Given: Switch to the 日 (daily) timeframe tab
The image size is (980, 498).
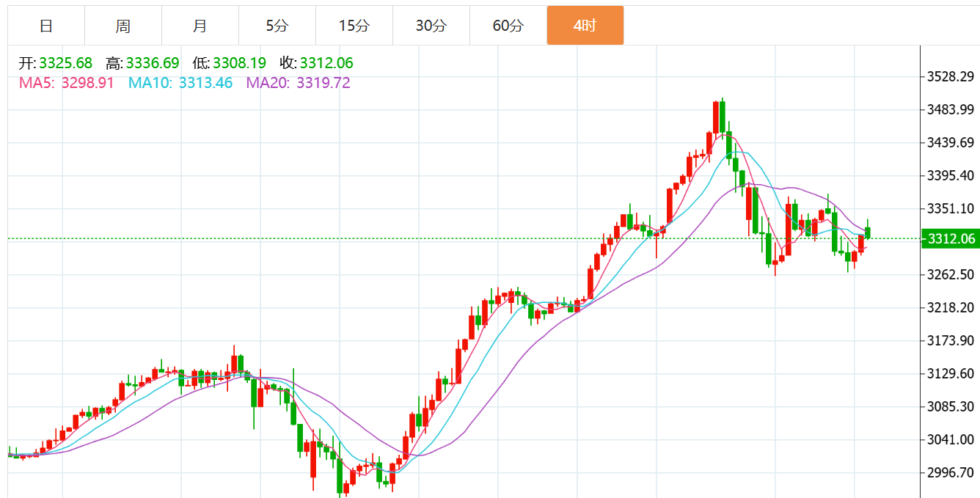Looking at the screenshot, I should pyautogui.click(x=46, y=26).
